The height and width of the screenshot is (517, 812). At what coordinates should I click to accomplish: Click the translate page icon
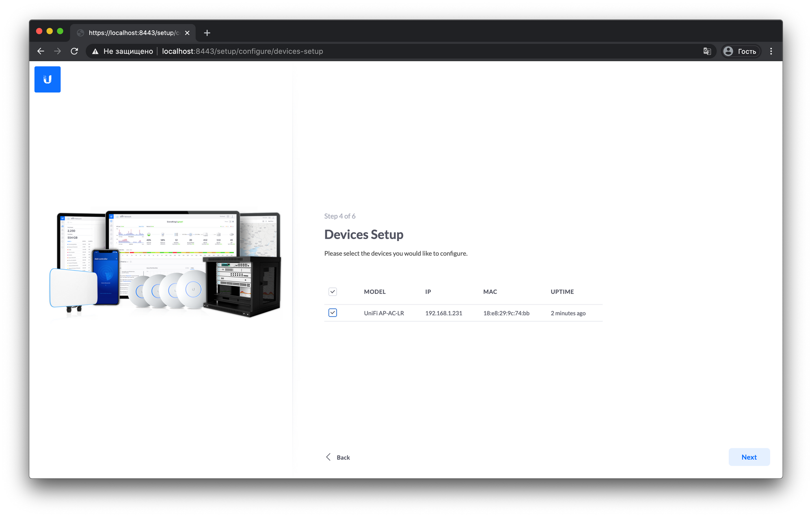coord(706,52)
